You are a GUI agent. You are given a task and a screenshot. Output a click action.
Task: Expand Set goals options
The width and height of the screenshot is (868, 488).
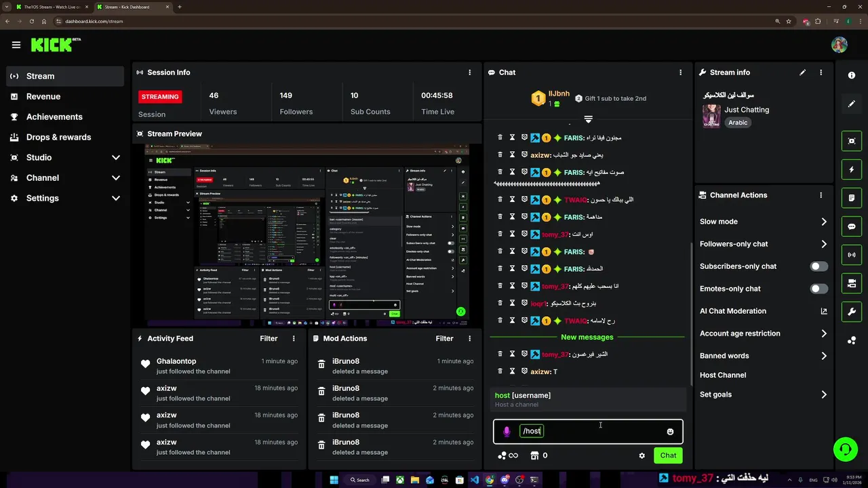(x=824, y=394)
